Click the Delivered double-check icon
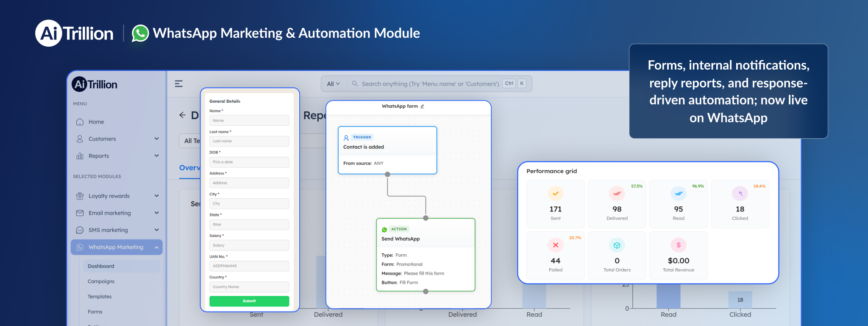This screenshot has width=868, height=326. [x=617, y=194]
